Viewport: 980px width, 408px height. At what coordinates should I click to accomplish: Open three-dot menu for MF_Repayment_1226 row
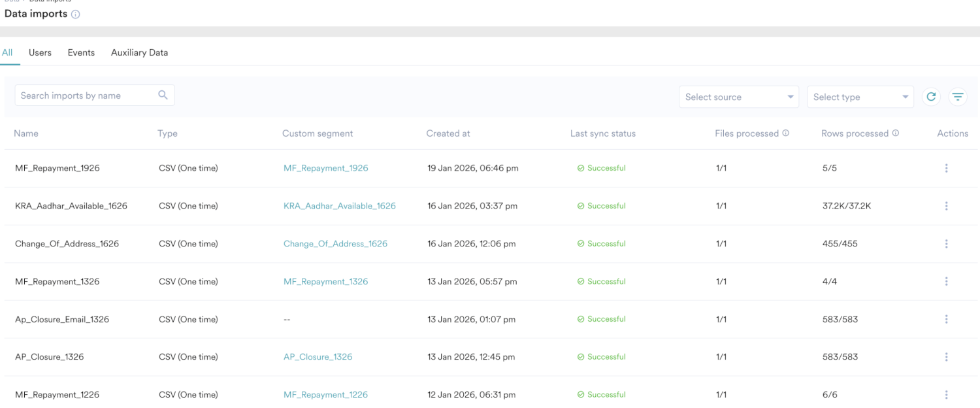pyautogui.click(x=946, y=395)
